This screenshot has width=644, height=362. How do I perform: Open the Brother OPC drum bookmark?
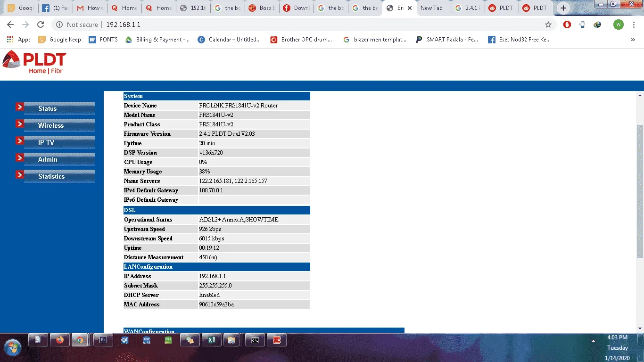point(301,40)
